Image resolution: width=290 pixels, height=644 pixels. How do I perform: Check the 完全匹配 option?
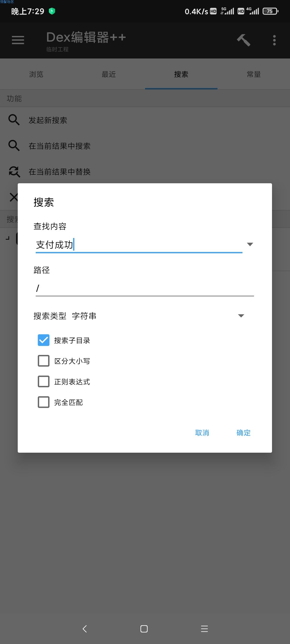[44, 402]
